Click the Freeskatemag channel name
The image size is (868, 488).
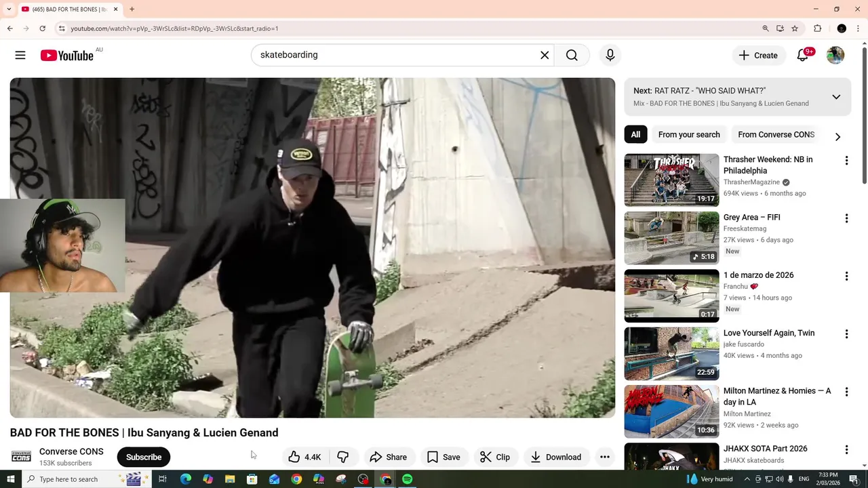[x=745, y=228]
